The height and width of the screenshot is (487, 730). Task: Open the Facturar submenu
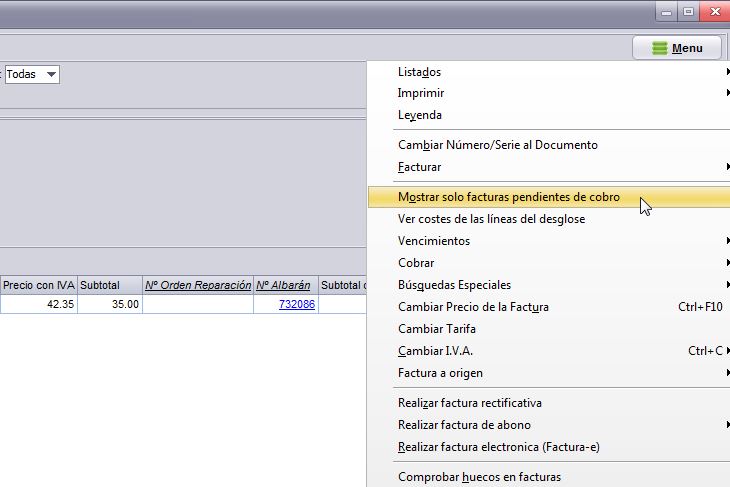[x=549, y=167]
